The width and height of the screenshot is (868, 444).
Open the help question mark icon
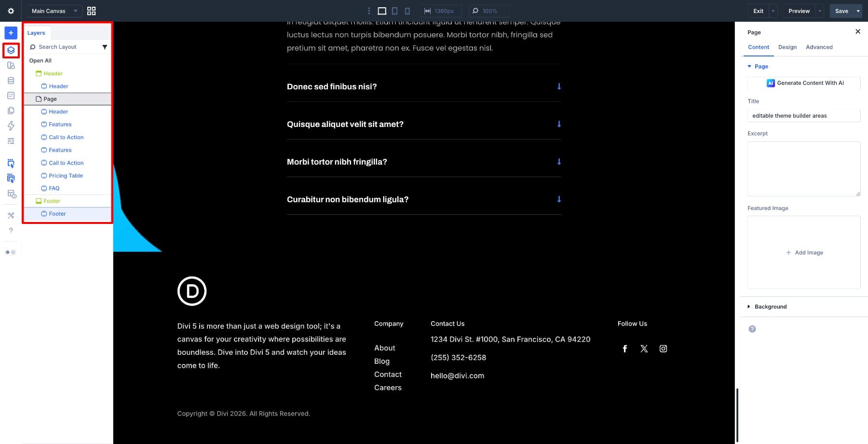(x=11, y=231)
